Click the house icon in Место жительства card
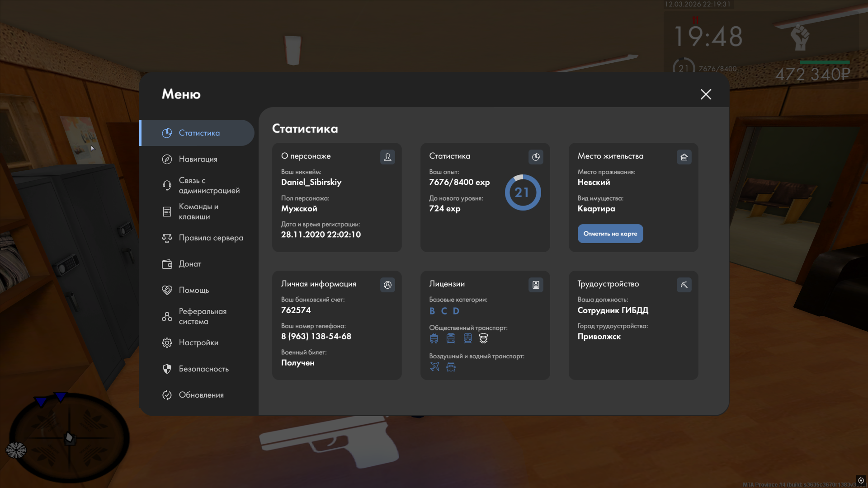Image resolution: width=868 pixels, height=488 pixels. click(x=684, y=157)
